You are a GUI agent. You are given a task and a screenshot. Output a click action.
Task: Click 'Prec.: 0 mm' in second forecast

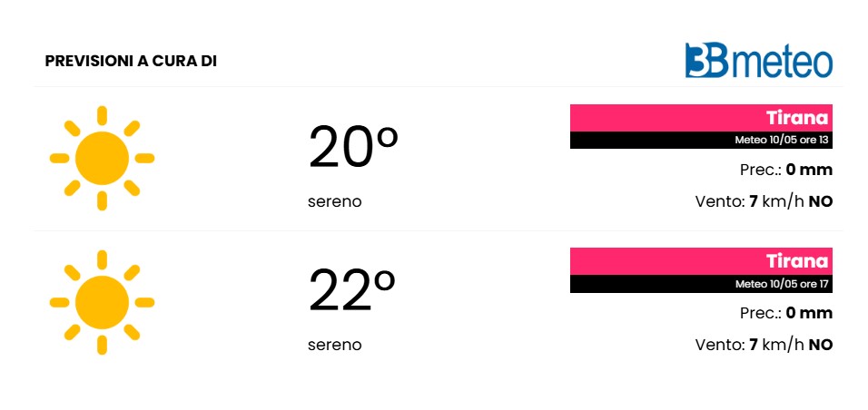point(786,313)
